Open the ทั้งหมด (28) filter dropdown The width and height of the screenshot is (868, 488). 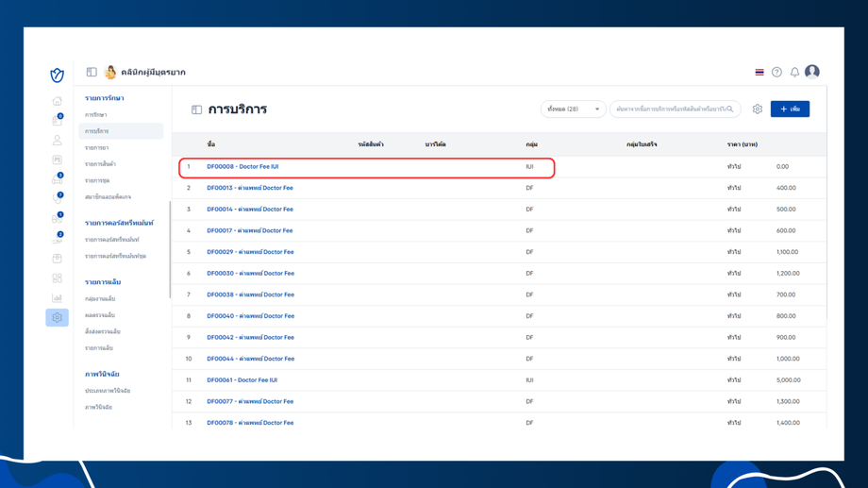(573, 109)
